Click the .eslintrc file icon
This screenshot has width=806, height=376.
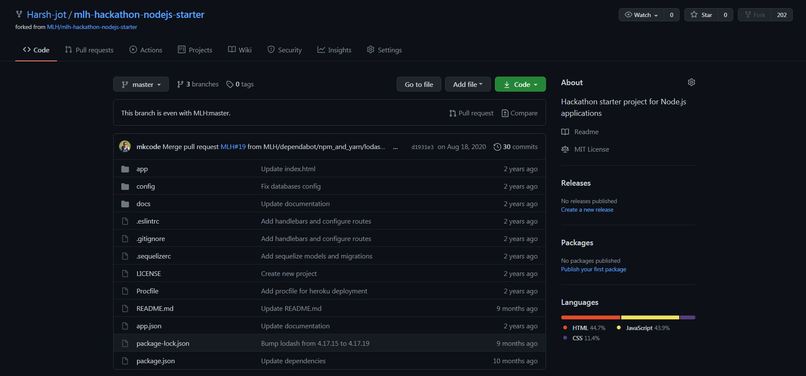tap(124, 221)
